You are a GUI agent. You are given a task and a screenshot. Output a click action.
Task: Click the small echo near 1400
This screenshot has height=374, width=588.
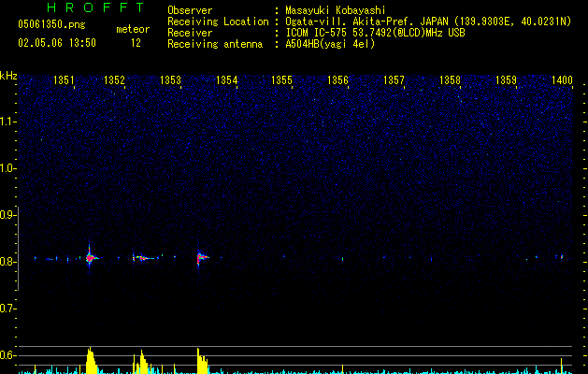click(x=562, y=257)
